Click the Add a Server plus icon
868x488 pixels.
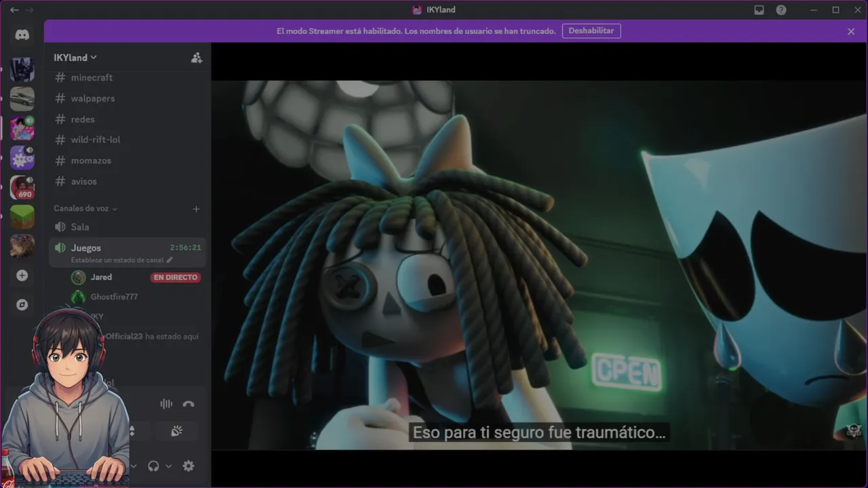pyautogui.click(x=22, y=275)
